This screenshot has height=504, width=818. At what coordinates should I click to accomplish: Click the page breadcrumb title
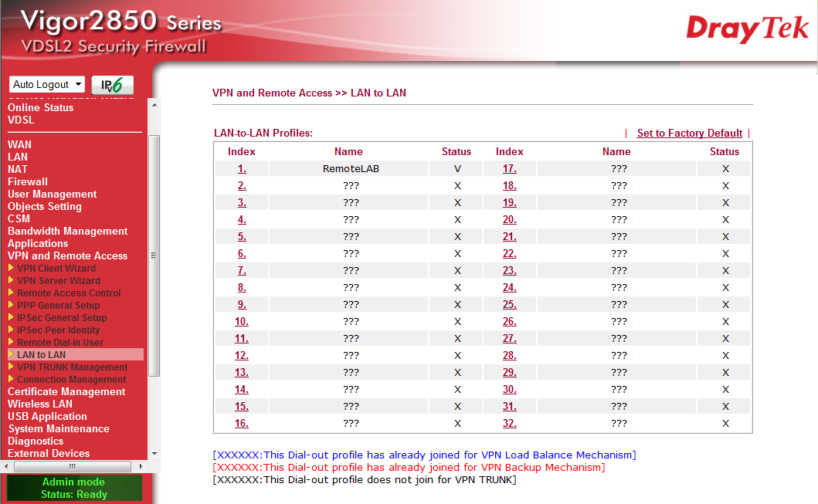[309, 93]
